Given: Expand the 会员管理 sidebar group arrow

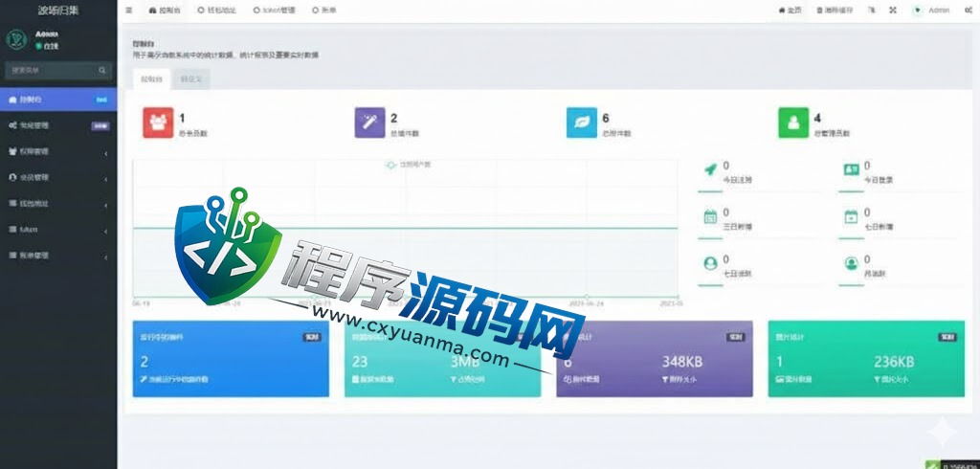Looking at the screenshot, I should 105,178.
